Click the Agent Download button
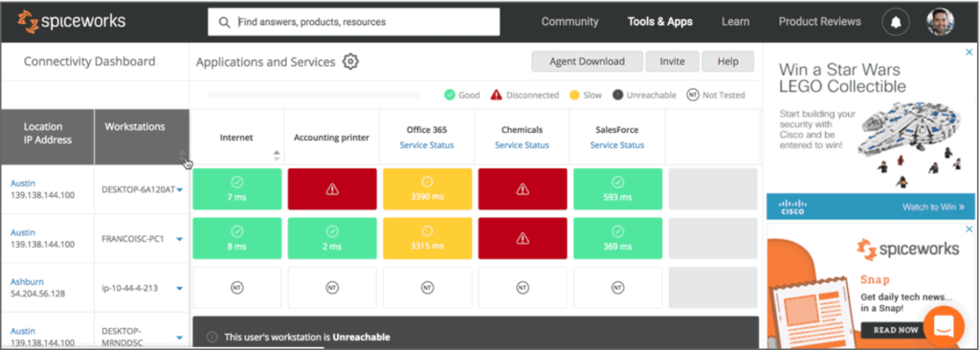 click(x=587, y=61)
